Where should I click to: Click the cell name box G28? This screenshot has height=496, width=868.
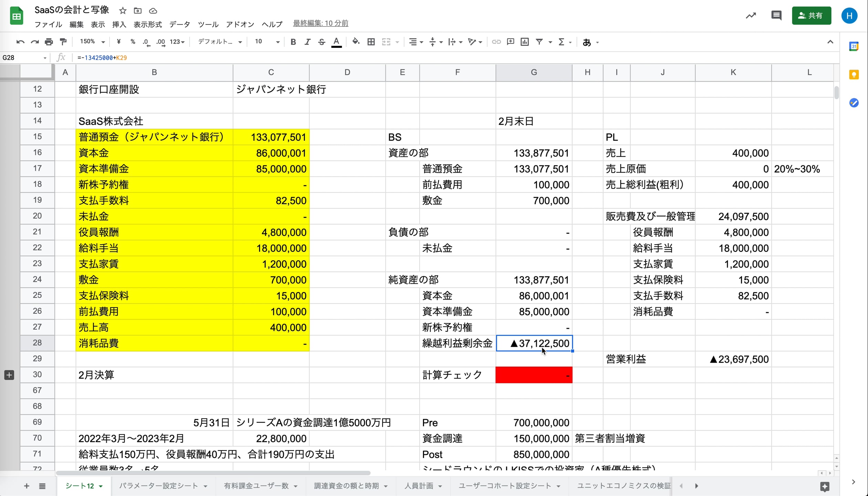pos(21,58)
